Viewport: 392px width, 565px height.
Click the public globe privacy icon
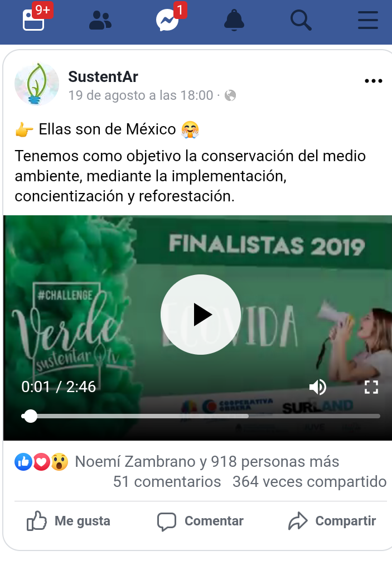point(230,95)
